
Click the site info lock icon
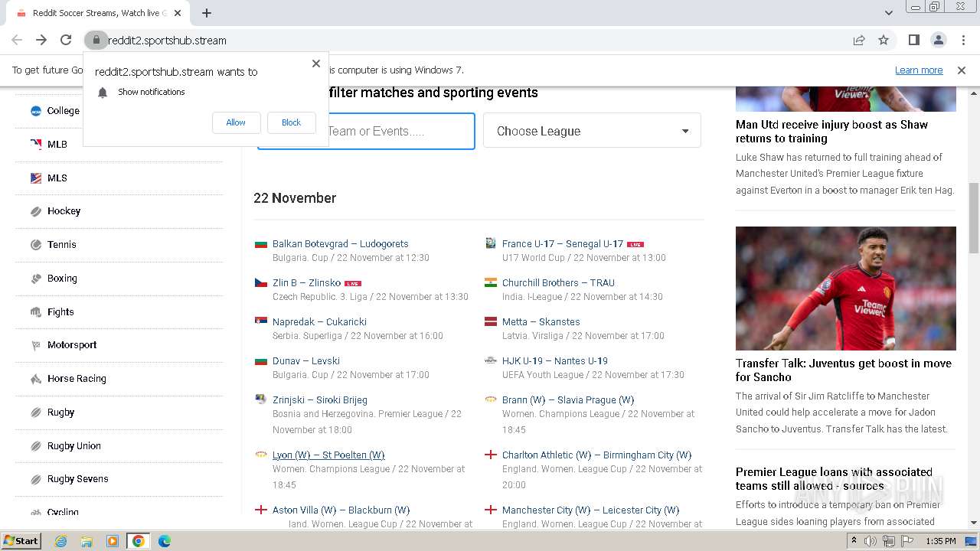pos(96,40)
